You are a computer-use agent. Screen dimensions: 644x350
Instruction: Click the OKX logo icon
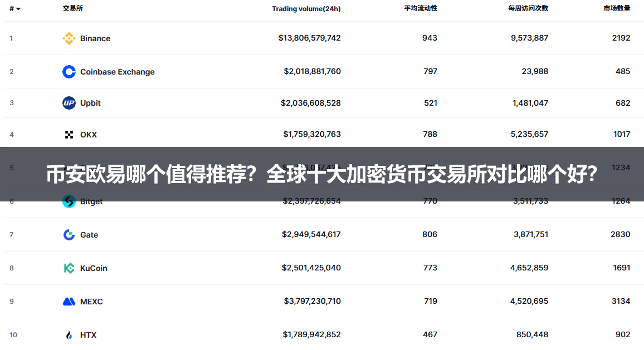69,135
